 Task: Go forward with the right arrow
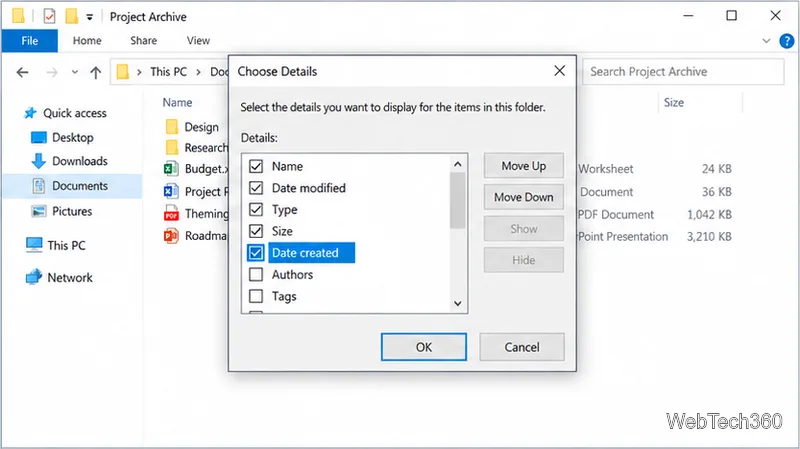[52, 72]
